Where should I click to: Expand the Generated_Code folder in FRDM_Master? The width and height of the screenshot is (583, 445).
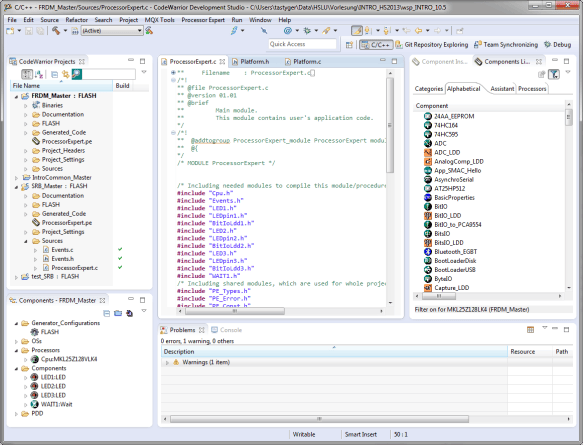(x=26, y=133)
